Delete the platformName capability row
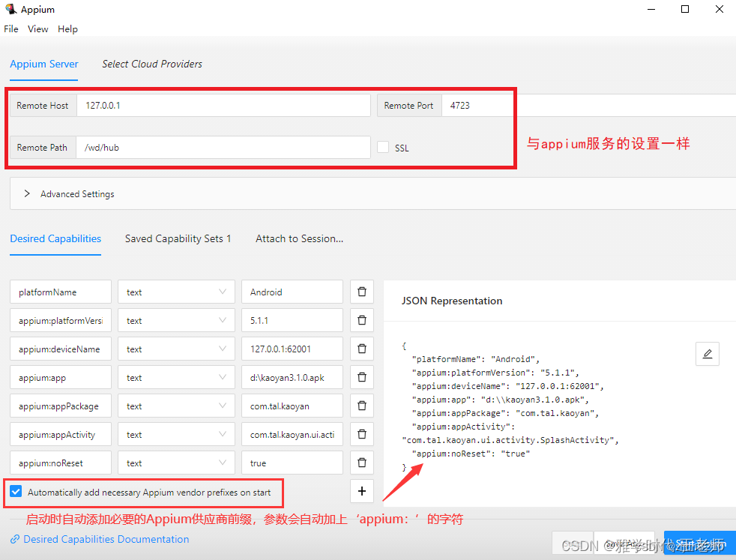The image size is (736, 560). pos(362,292)
